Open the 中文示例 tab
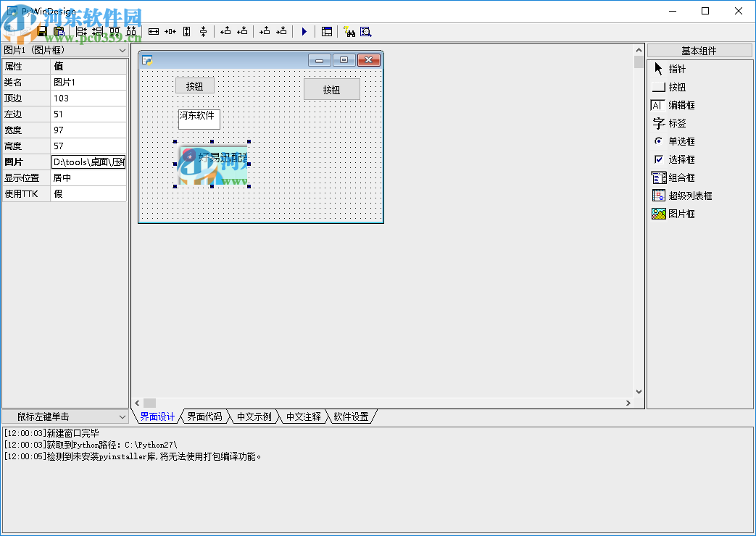Viewport: 756px width, 536px height. point(254,416)
